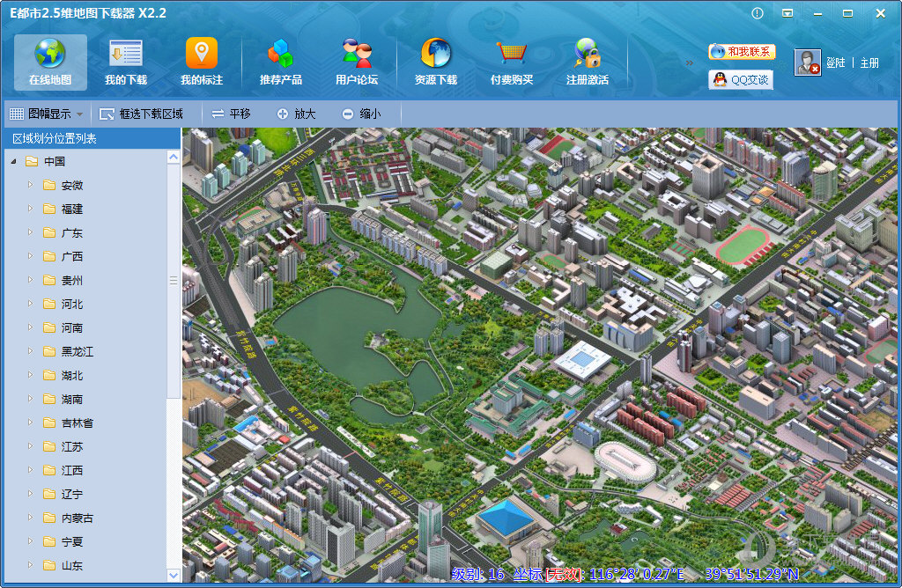
Task: Activate the 平移 pan tool
Action: click(232, 114)
